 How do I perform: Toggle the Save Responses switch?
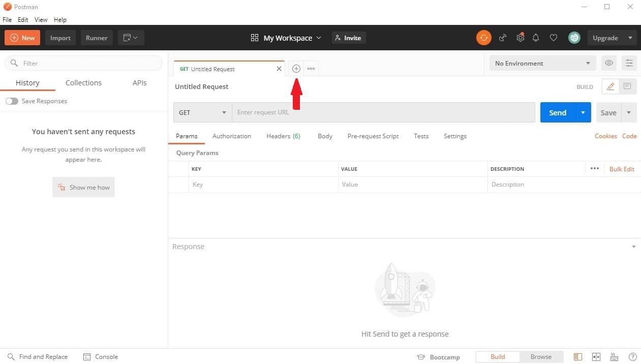12,101
